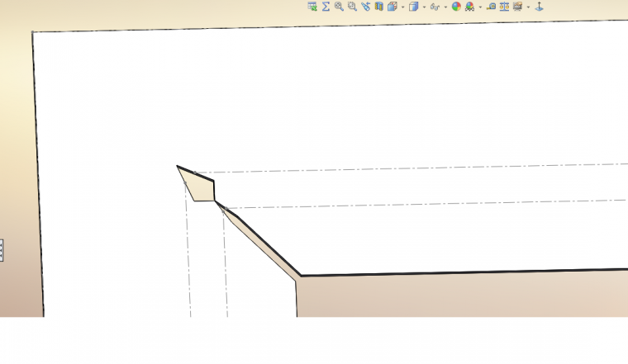Toggle the Section View tool
628x364 pixels.
378,7
